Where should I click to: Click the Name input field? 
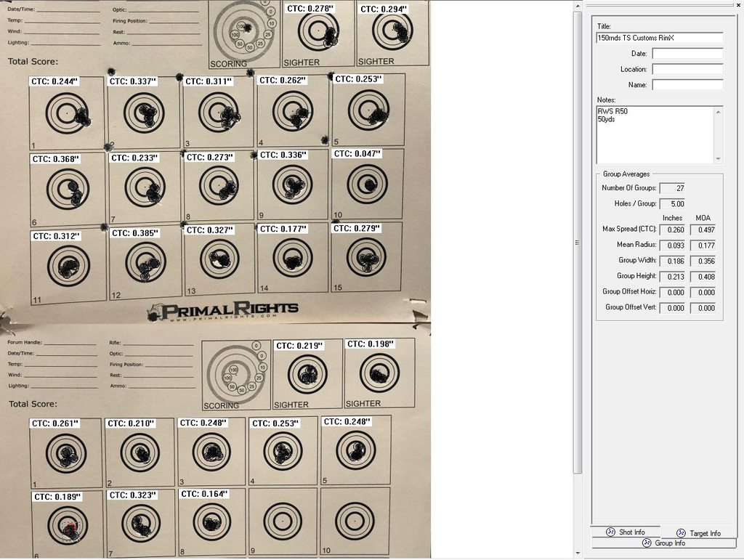pyautogui.click(x=687, y=85)
